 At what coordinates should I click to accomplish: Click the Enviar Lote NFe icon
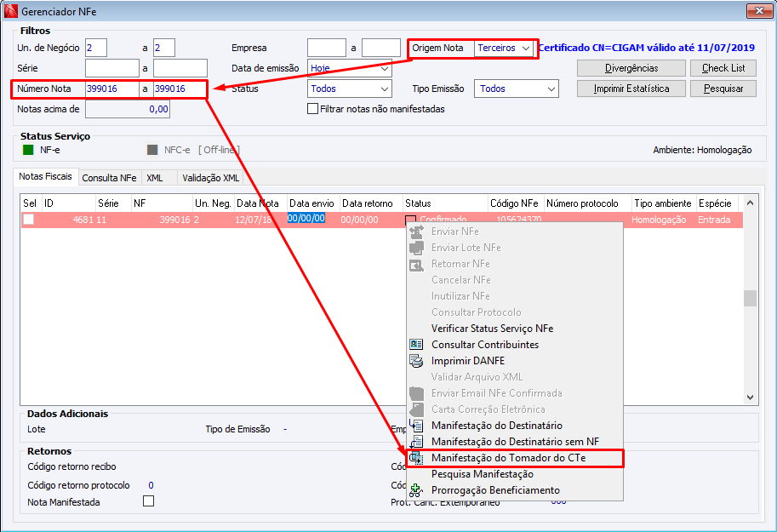tap(416, 248)
